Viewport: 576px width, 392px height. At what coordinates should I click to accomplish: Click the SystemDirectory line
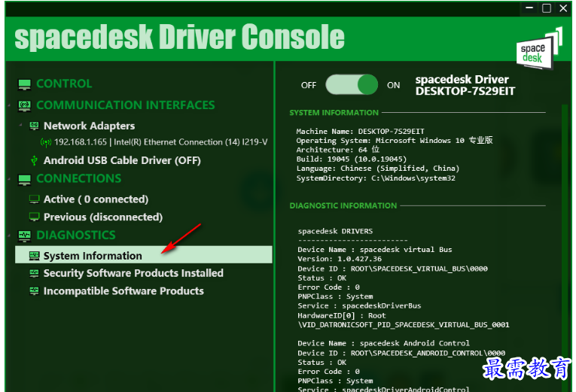[376, 178]
